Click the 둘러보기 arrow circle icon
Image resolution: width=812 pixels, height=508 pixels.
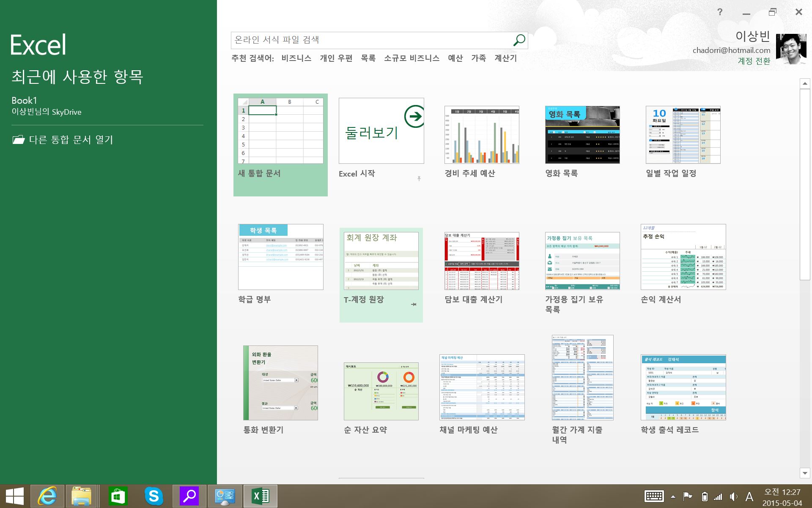tap(414, 116)
